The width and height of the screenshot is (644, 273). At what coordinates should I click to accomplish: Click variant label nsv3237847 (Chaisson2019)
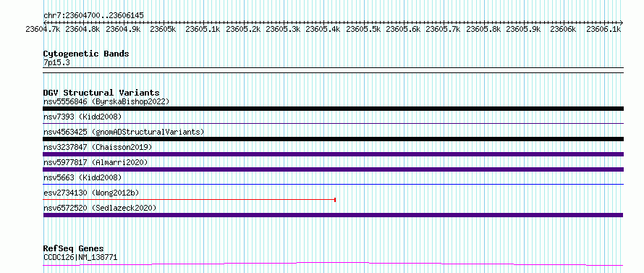click(98, 147)
